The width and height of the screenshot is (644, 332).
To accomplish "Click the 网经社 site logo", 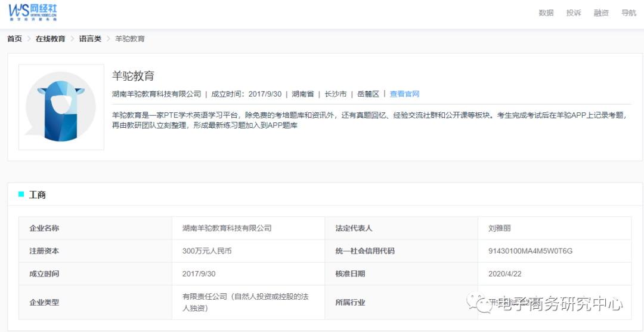I will pos(33,12).
